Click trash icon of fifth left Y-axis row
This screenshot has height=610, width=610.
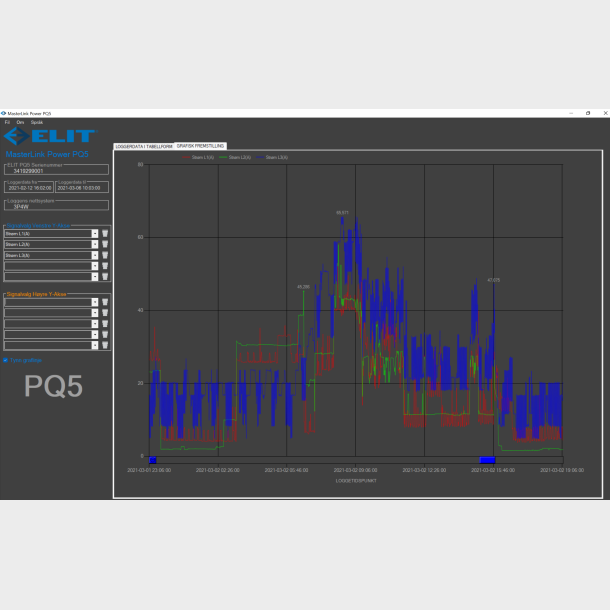point(105,277)
